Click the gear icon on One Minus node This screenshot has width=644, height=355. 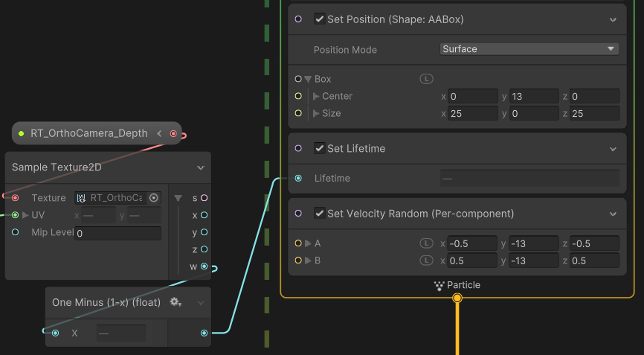coord(176,302)
